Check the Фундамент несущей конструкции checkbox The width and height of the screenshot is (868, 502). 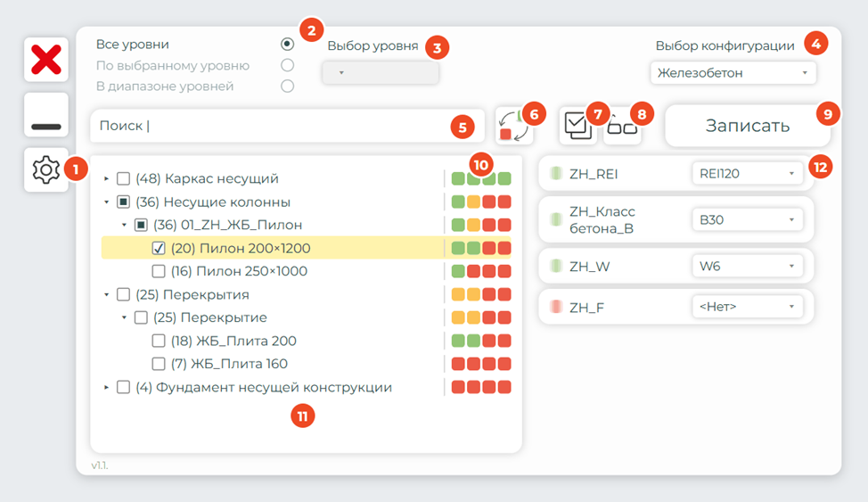[x=124, y=387]
